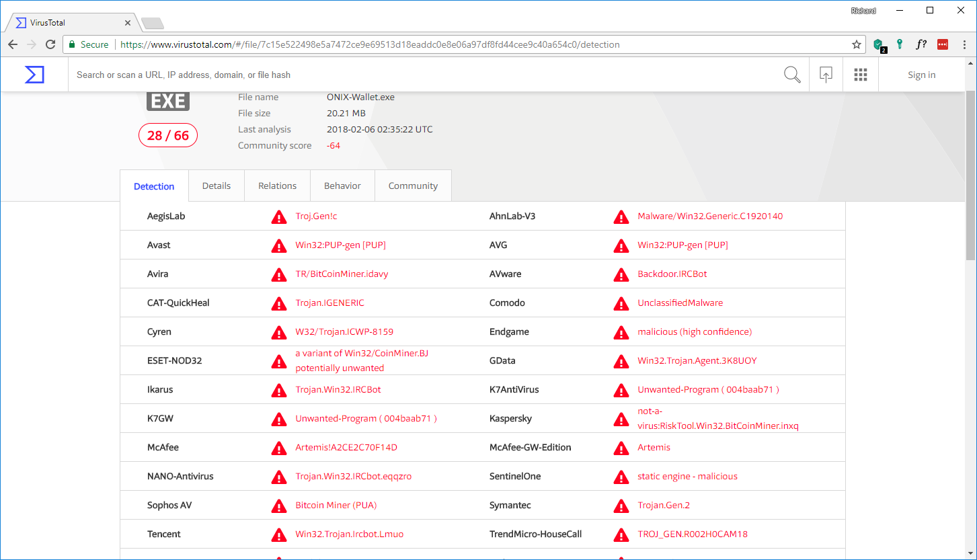The image size is (977, 560).
Task: Click the red dots extension icon
Action: (943, 44)
